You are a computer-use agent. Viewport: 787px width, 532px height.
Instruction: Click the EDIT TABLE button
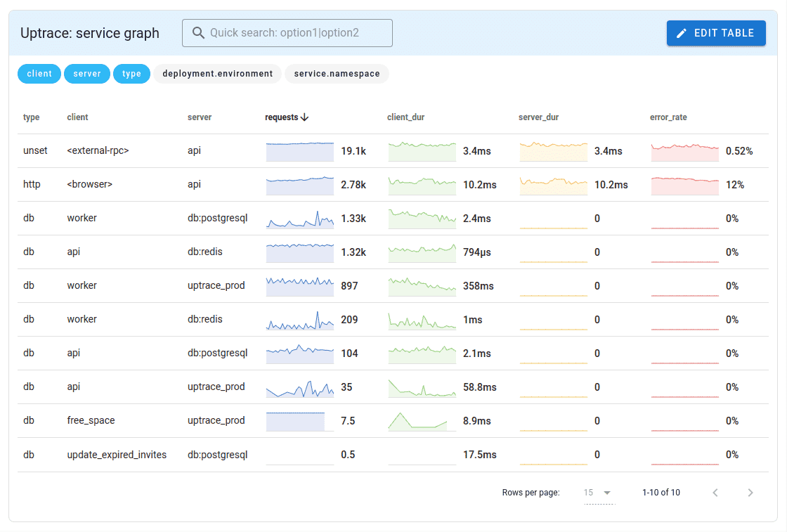716,32
